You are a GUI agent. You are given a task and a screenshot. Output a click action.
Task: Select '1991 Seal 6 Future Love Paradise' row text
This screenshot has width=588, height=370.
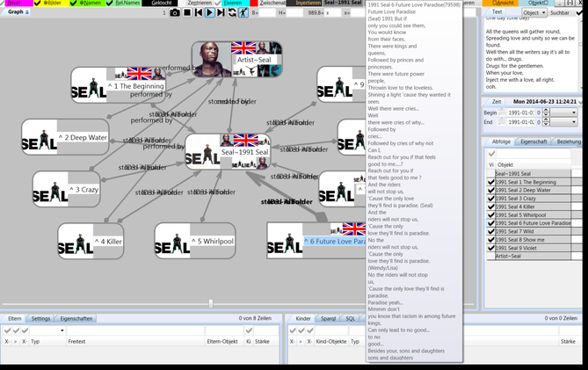click(533, 223)
